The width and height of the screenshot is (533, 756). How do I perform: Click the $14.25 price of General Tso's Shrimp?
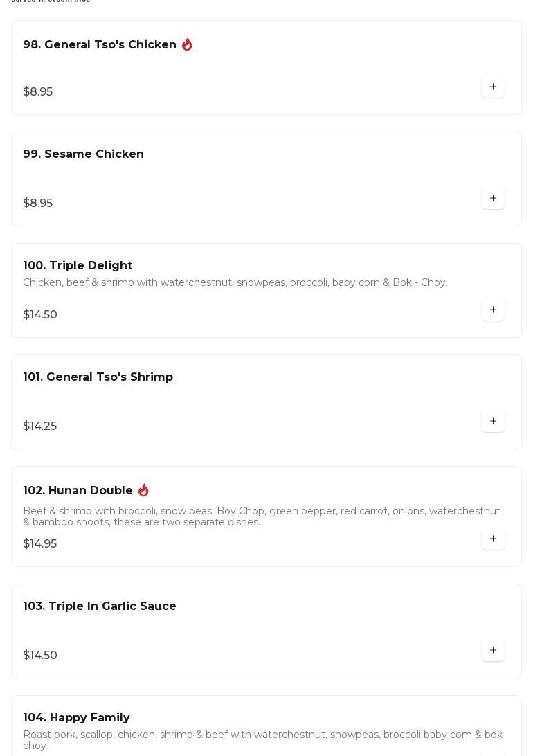coord(39,426)
